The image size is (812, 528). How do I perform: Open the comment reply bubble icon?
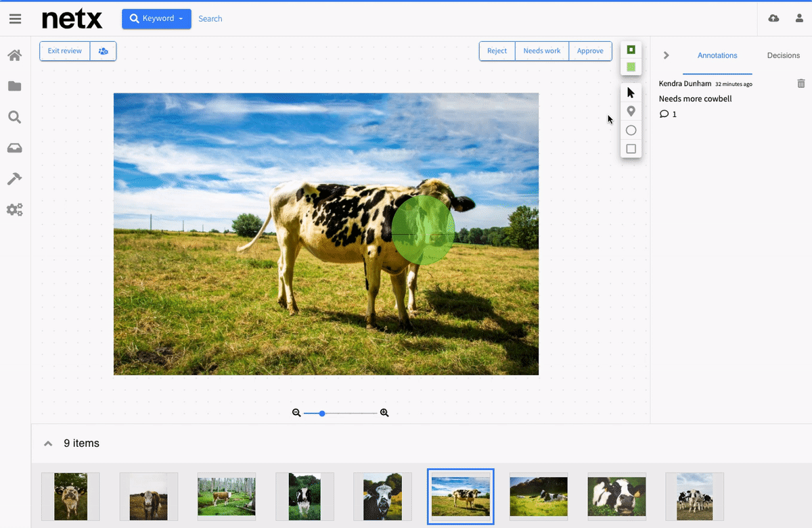pos(664,114)
